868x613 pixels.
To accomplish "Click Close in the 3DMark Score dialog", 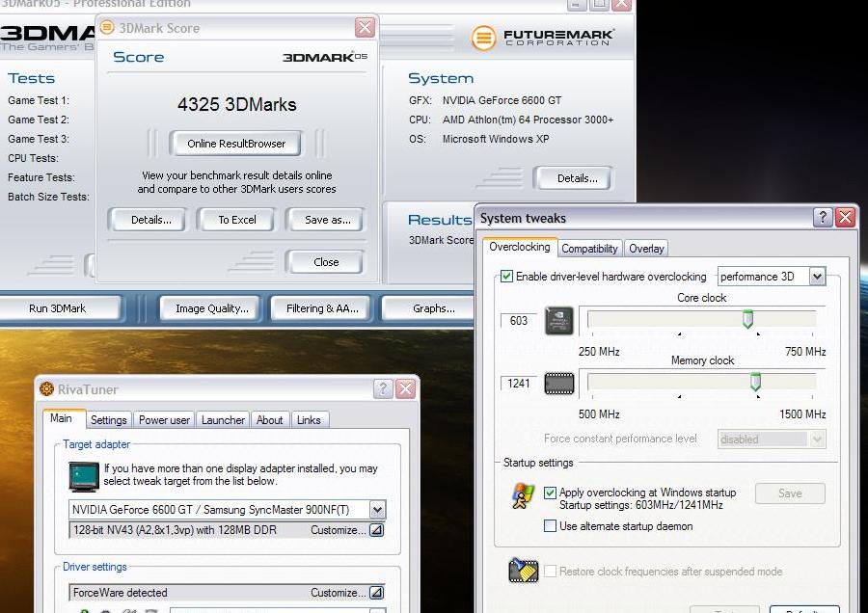I will pos(326,262).
